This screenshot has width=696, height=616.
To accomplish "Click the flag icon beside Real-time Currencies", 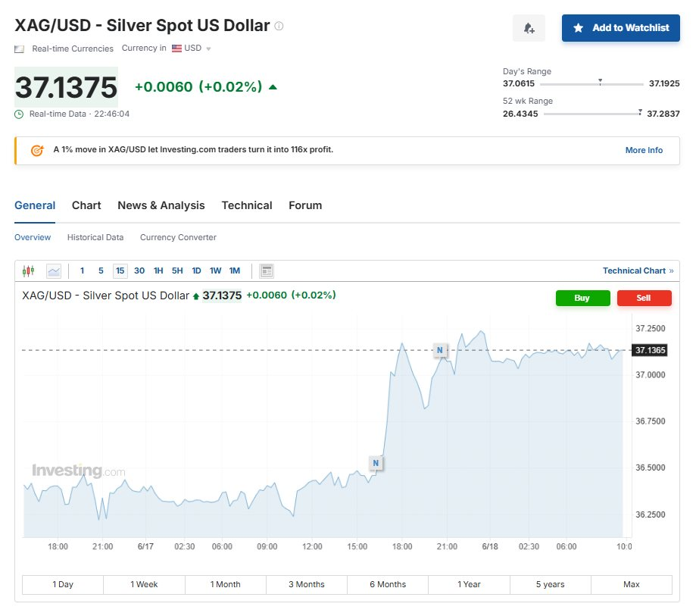I will (x=19, y=48).
